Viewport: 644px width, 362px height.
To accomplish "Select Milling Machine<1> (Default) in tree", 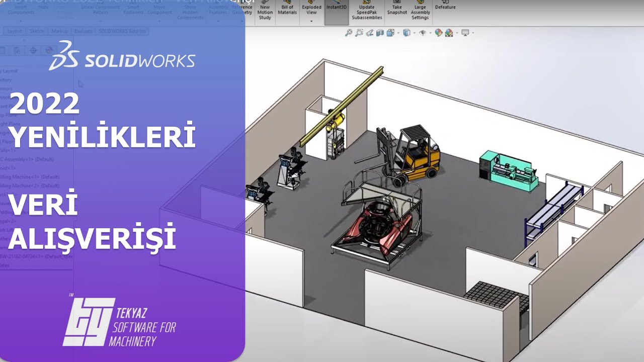I will [x=30, y=177].
